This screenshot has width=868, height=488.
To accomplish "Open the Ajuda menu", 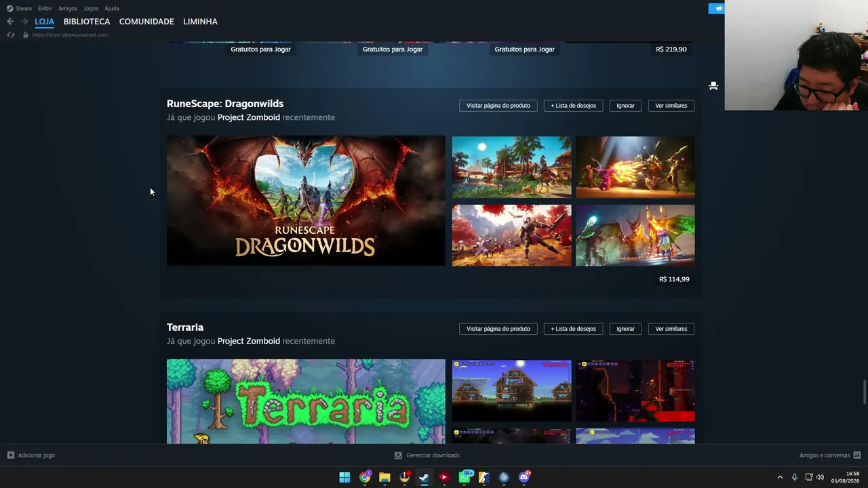I will 112,8.
